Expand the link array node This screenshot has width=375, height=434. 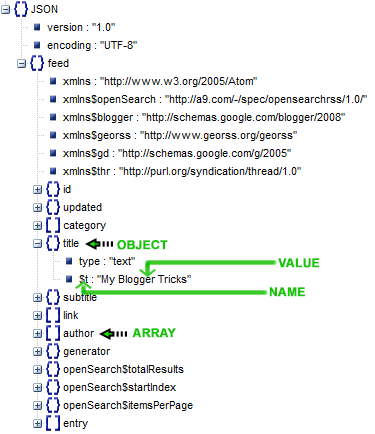coord(38,316)
